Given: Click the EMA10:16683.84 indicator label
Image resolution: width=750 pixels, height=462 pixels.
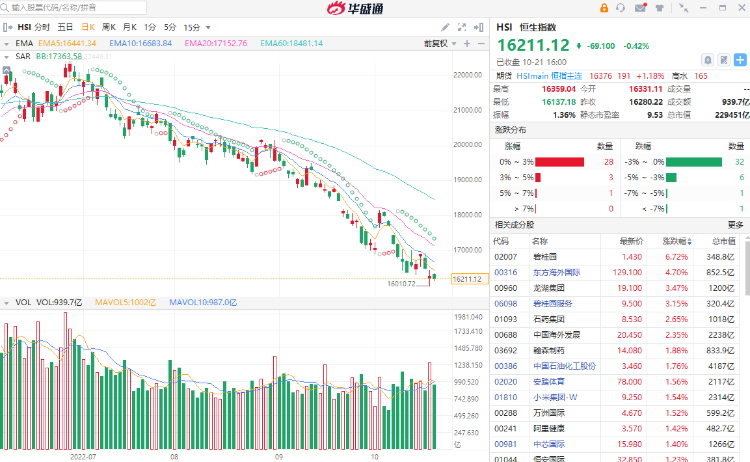Looking at the screenshot, I should pyautogui.click(x=140, y=44).
